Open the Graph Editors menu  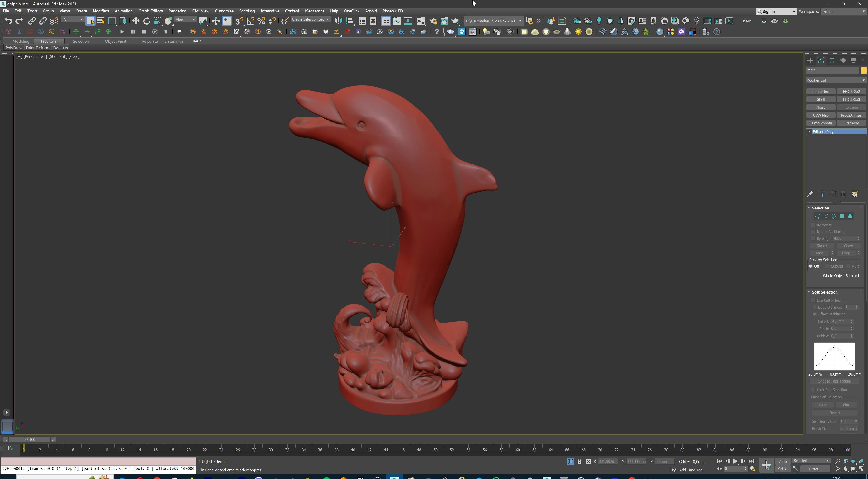point(150,11)
